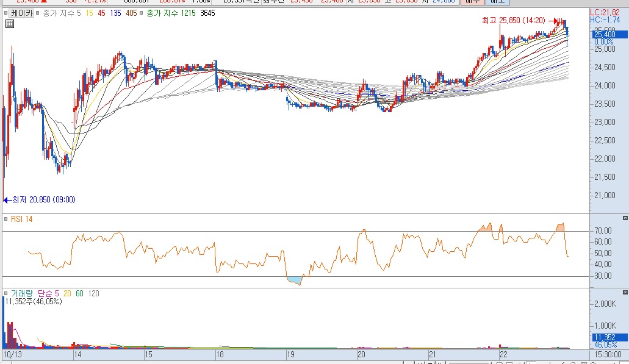
Task: Toggle the marker before RSI 14
Action: coord(5,219)
